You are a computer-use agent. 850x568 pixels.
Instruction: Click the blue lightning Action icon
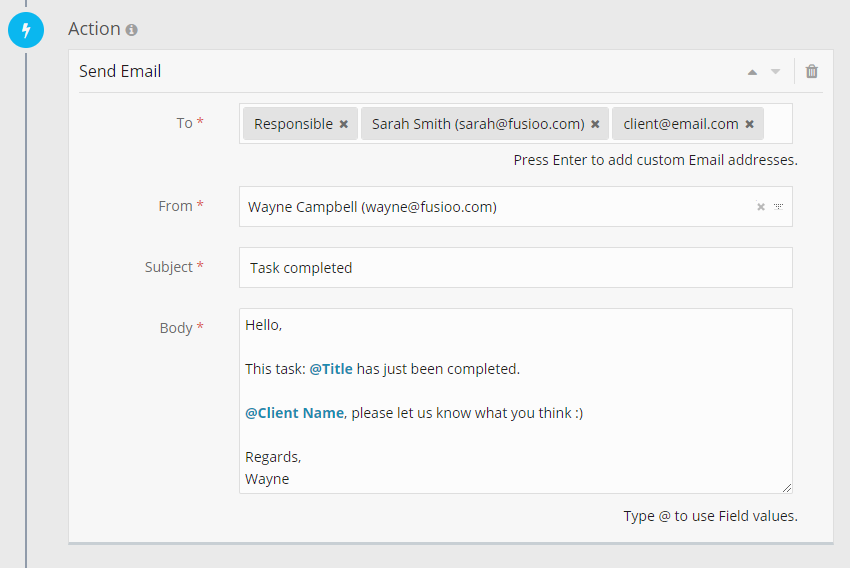[x=25, y=30]
